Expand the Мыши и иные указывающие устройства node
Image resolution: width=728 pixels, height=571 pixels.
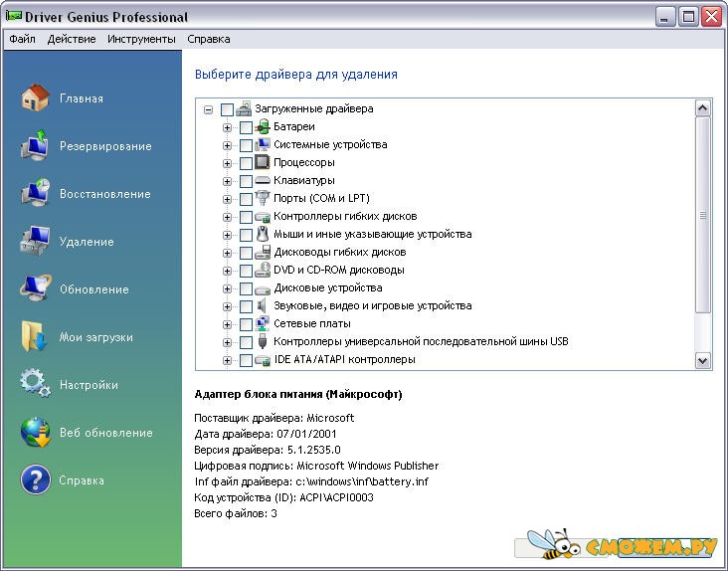click(x=227, y=236)
